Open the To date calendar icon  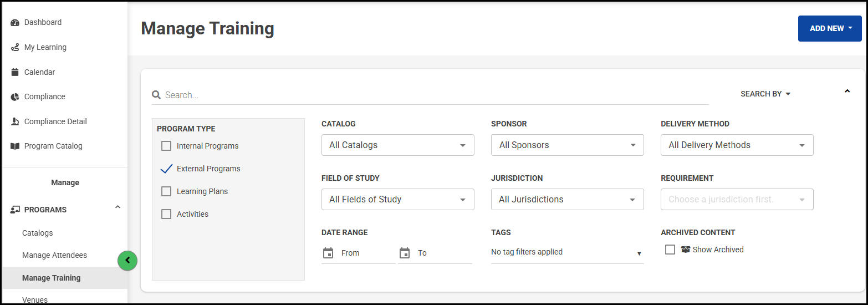[x=405, y=253]
